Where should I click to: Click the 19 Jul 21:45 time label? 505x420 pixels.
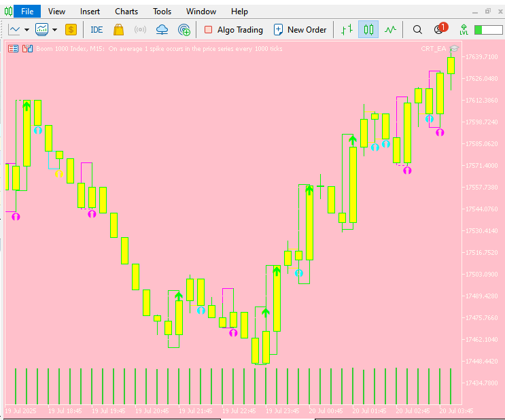click(196, 411)
